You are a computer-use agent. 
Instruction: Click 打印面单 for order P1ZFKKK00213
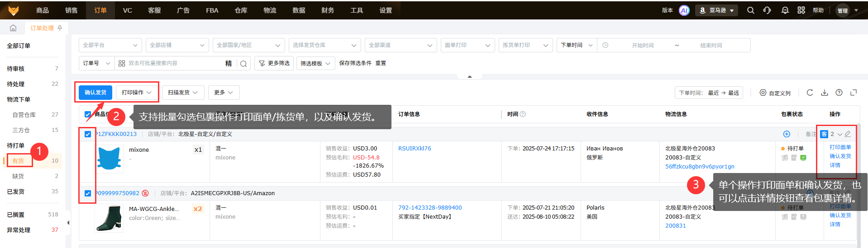[x=840, y=147]
